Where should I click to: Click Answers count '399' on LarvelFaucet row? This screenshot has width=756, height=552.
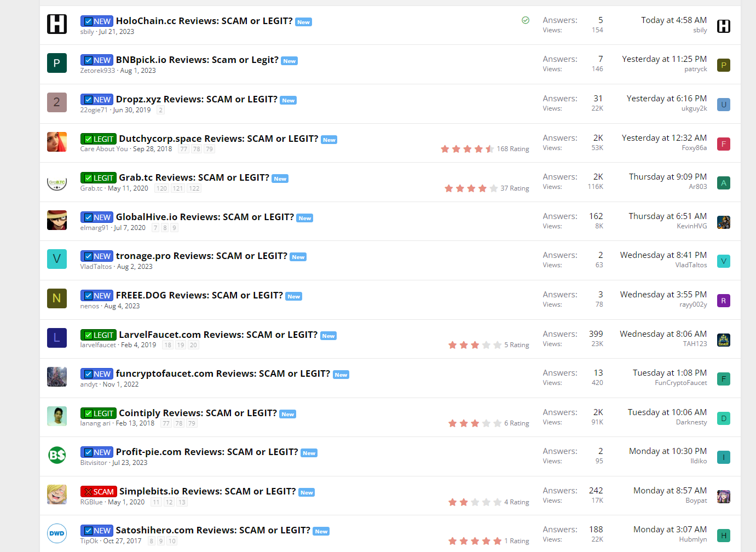[x=596, y=334]
